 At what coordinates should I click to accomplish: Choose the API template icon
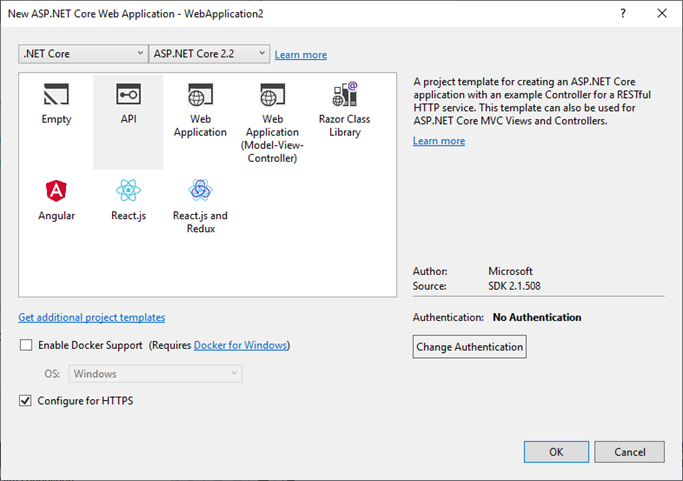click(x=128, y=96)
